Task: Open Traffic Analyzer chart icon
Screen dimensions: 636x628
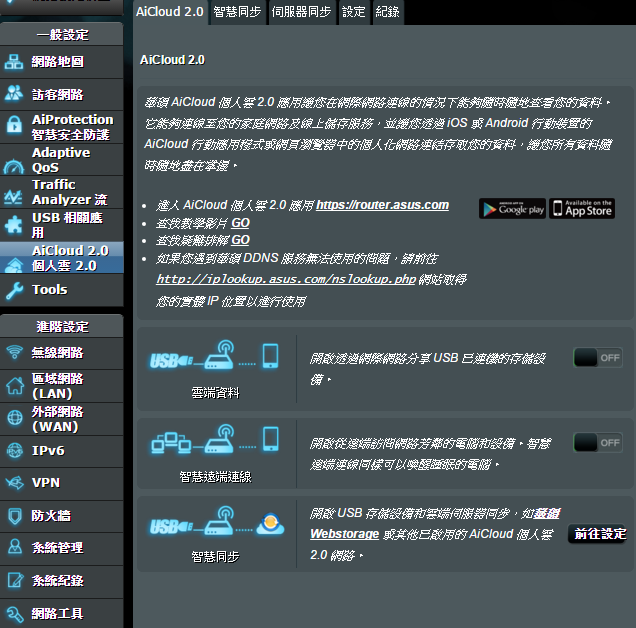Action: point(13,197)
